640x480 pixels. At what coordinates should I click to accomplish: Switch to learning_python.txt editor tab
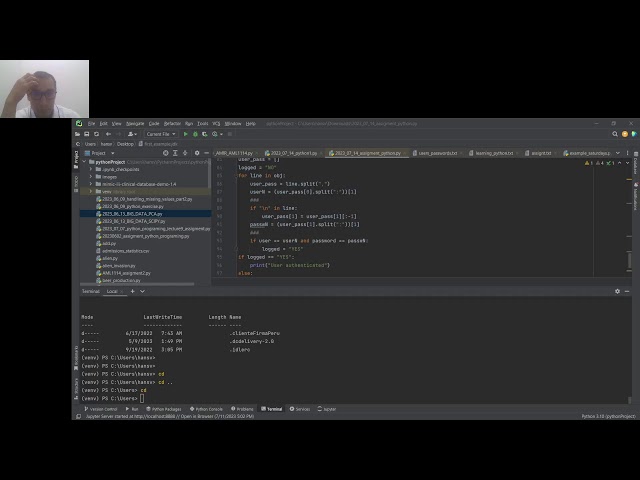[494, 153]
